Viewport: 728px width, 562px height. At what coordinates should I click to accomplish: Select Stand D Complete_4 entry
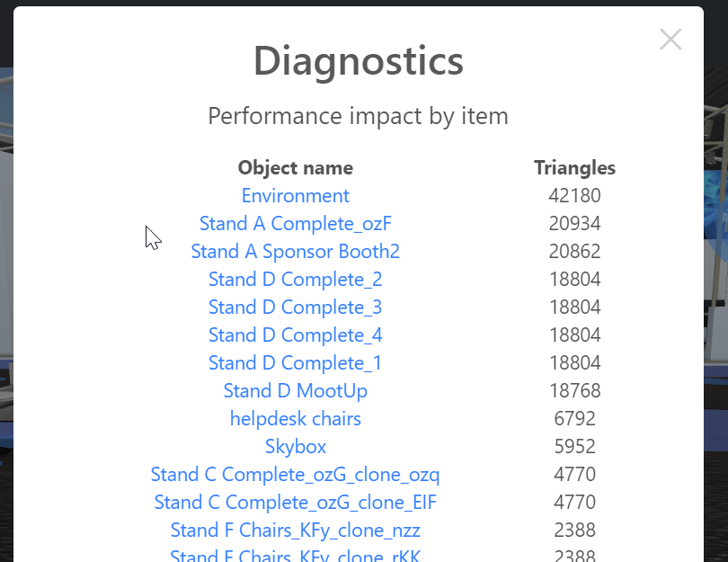[295, 335]
